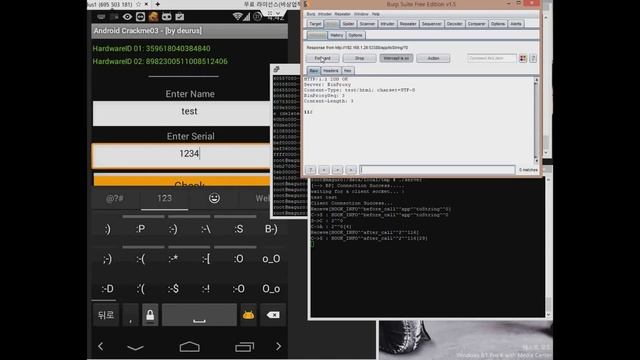Tap the B-) emoticon key

click(271, 229)
